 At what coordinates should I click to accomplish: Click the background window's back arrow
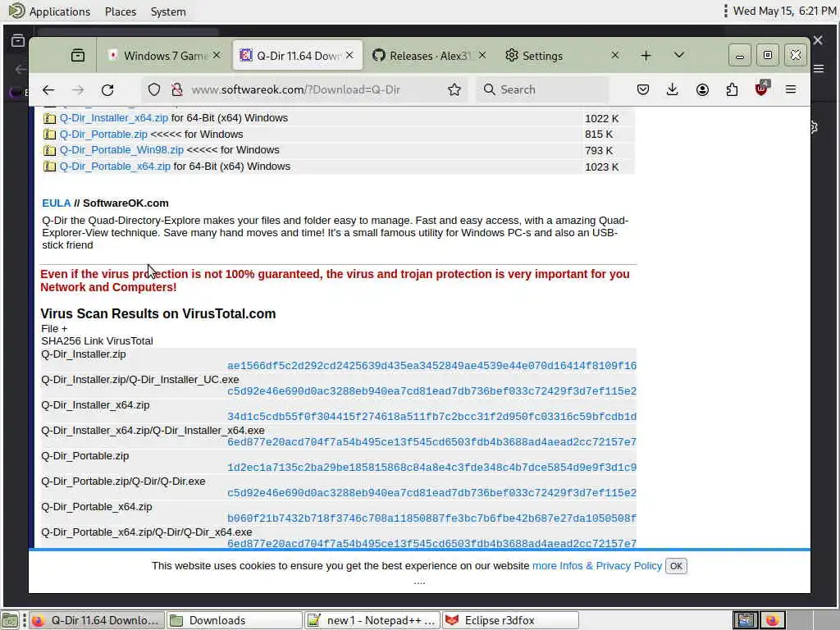(21, 69)
